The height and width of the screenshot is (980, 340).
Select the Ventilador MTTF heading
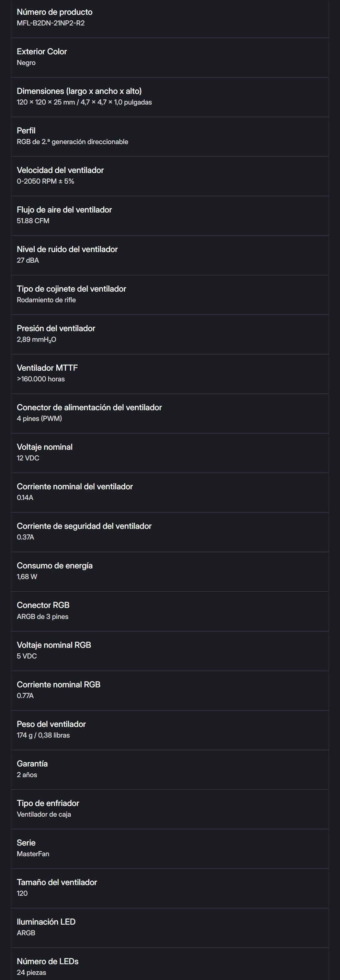pyautogui.click(x=47, y=368)
